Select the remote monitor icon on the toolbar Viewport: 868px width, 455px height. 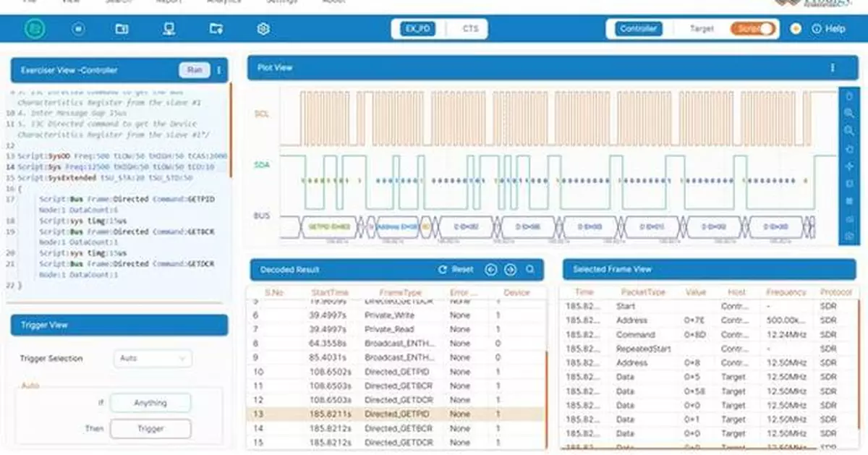click(x=169, y=29)
